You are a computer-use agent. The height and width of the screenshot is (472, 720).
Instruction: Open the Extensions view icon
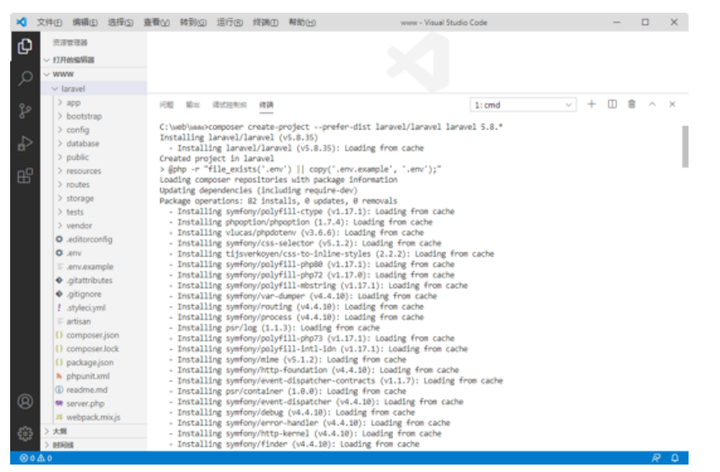(25, 175)
